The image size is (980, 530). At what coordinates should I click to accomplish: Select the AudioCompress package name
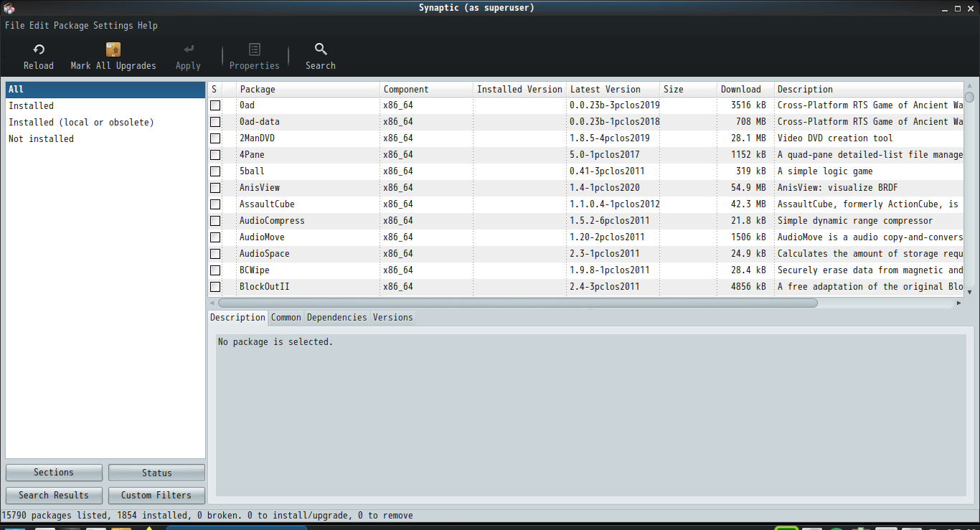[272, 221]
